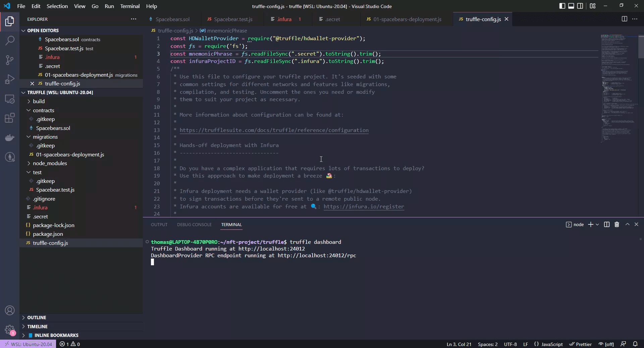Open trufflesuite configuration docs link
Screen dimensions: 644x348
click(x=274, y=130)
